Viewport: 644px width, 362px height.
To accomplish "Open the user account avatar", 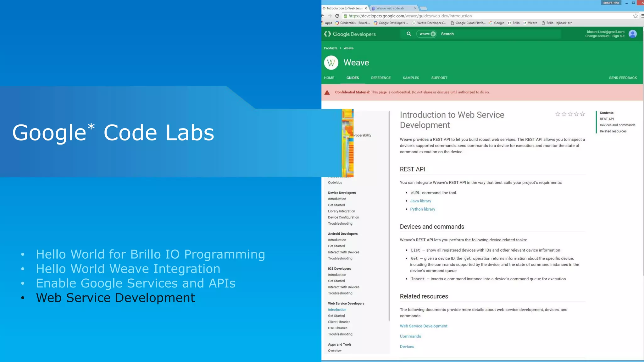I will [633, 34].
